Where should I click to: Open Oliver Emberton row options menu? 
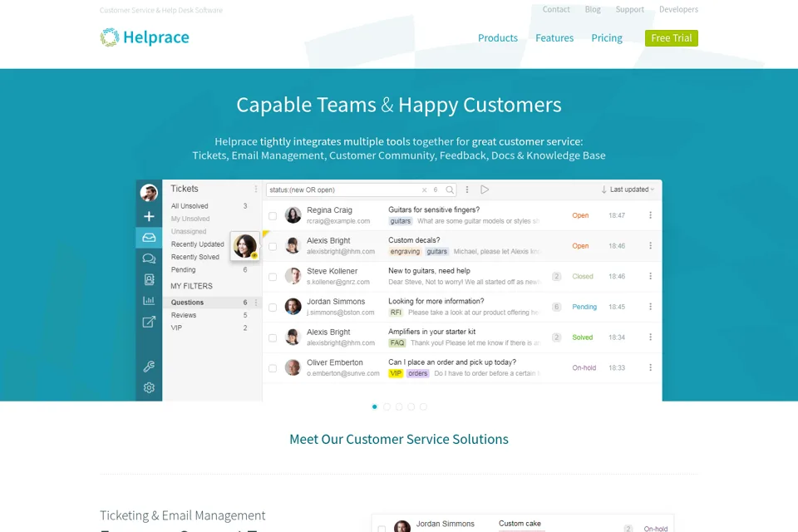point(650,367)
